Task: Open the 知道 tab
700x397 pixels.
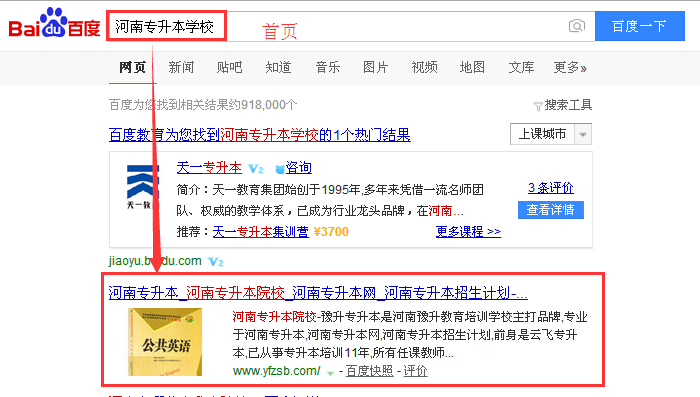Action: pos(278,67)
